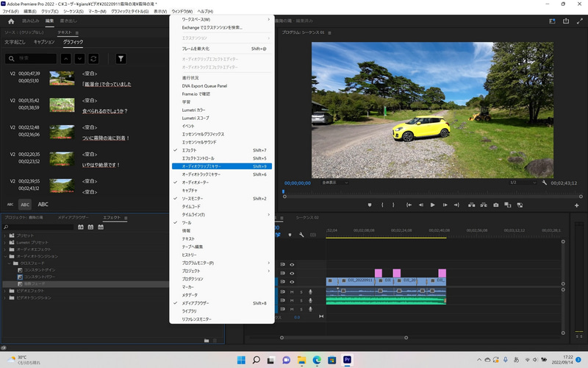Open Program monitor wrench settings
The image size is (588, 368).
(x=544, y=183)
